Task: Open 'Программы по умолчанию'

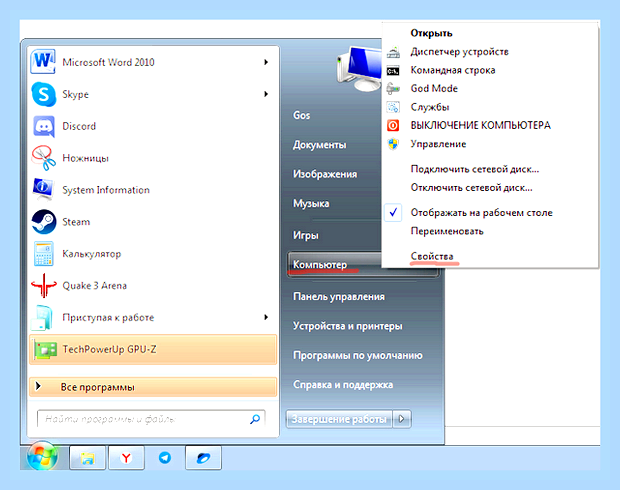Action: click(358, 356)
